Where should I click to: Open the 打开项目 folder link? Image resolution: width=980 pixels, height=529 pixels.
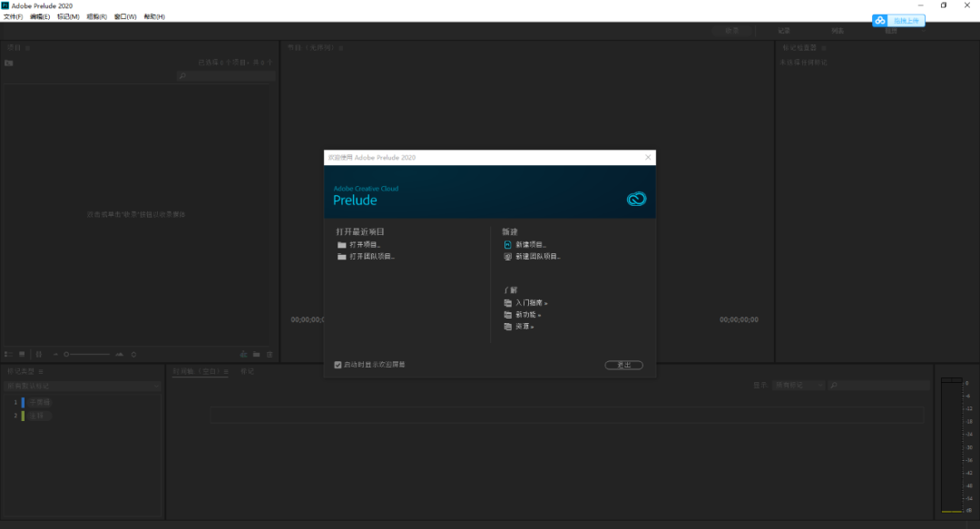(365, 244)
